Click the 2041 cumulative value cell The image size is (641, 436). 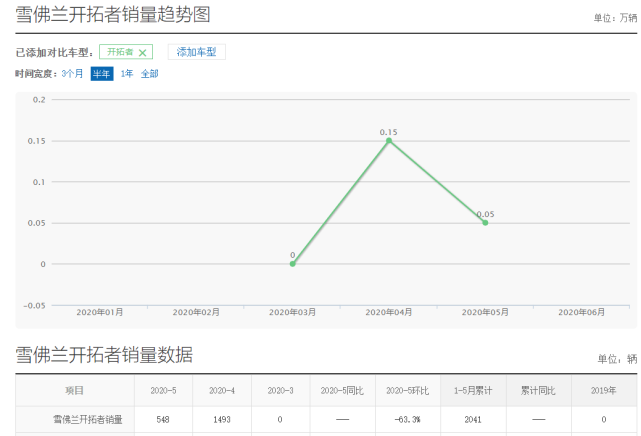pyautogui.click(x=473, y=419)
